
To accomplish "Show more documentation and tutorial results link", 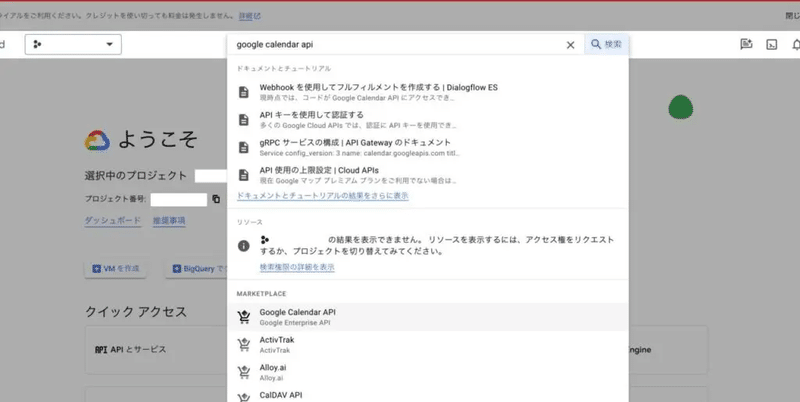I will tap(322, 196).
